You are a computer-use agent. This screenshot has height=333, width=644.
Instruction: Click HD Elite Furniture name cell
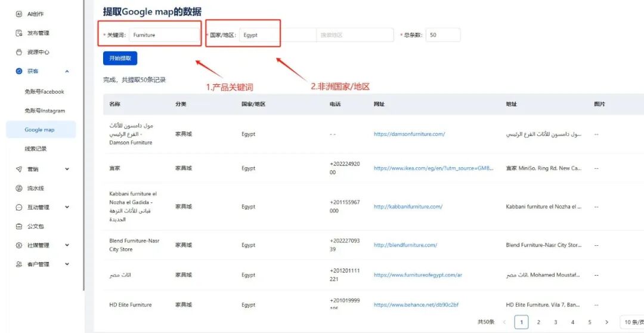point(130,304)
